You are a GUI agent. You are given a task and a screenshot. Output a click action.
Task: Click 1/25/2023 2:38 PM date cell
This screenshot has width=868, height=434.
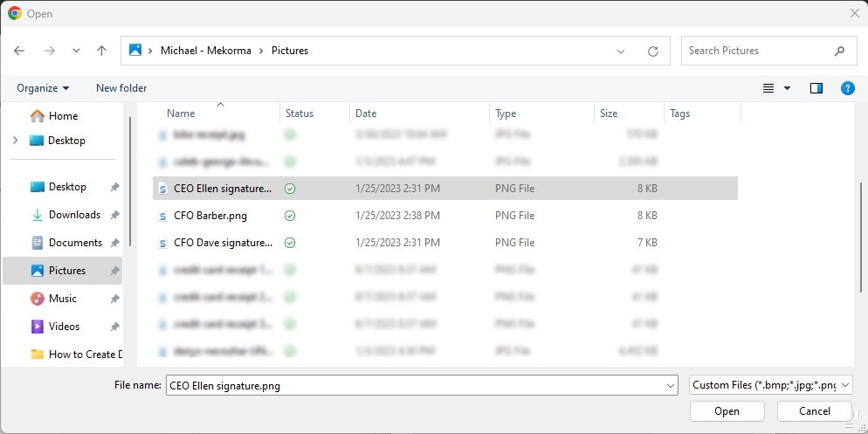(x=397, y=216)
